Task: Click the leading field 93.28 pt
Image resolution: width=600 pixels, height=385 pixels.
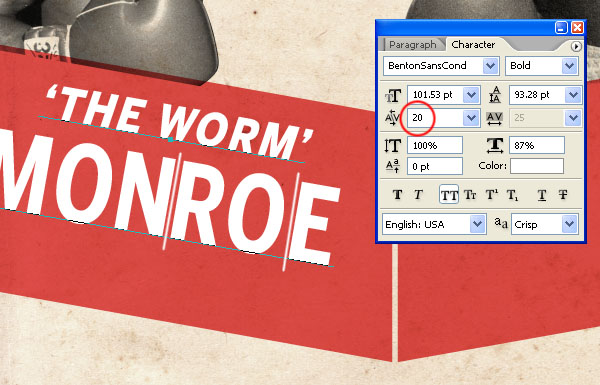Action: [x=537, y=95]
